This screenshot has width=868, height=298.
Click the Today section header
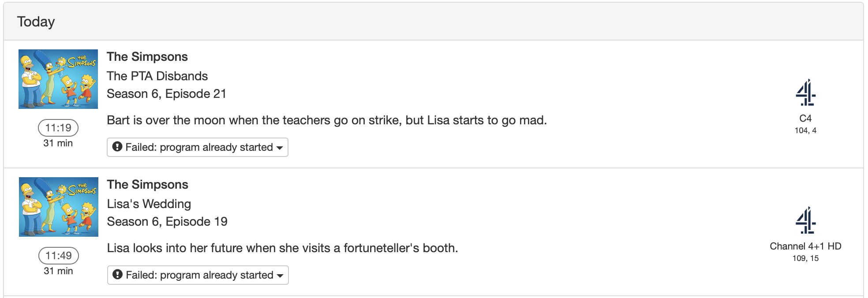(x=36, y=22)
